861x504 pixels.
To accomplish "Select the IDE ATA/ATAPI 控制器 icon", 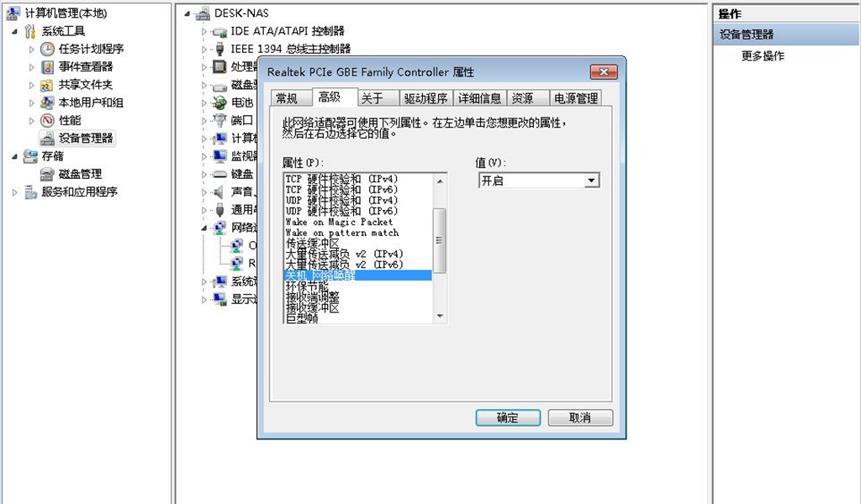I will pos(221,30).
